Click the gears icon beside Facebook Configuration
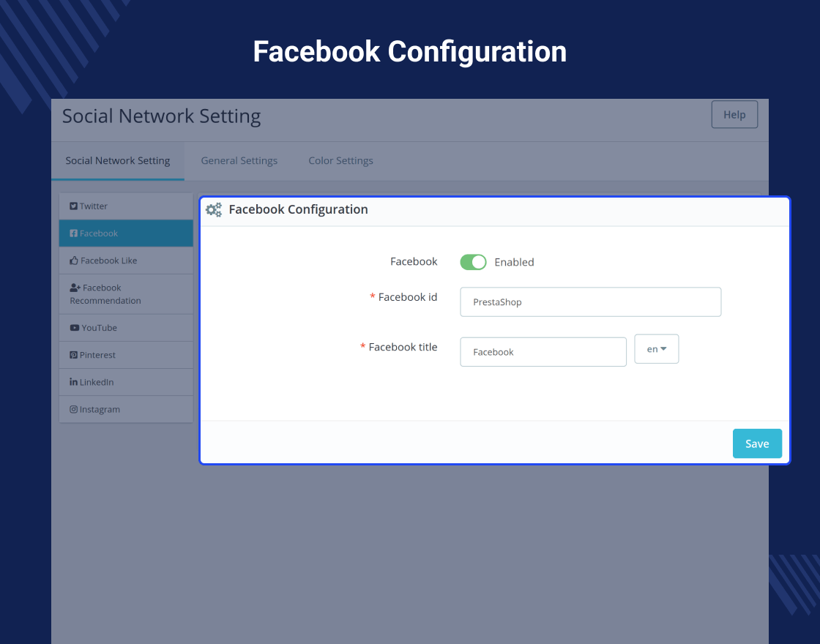Screen dimensions: 820x644 pos(214,209)
